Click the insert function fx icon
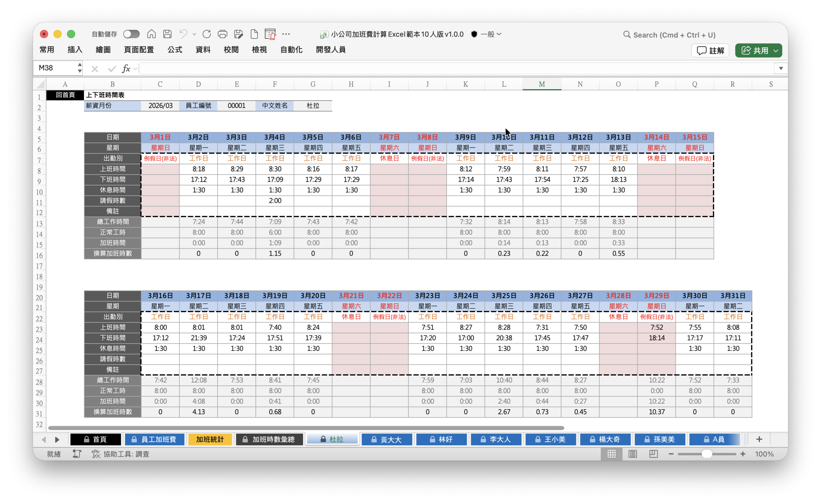 coord(126,69)
